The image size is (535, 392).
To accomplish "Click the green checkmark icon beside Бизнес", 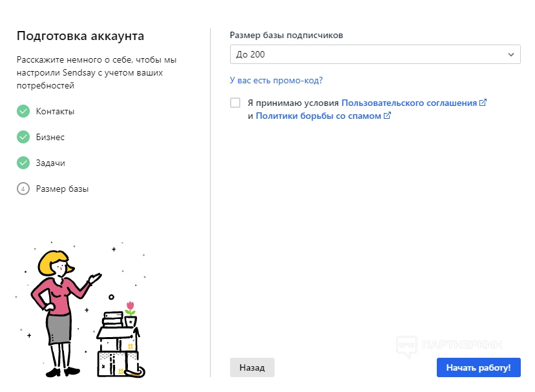I will coord(23,137).
